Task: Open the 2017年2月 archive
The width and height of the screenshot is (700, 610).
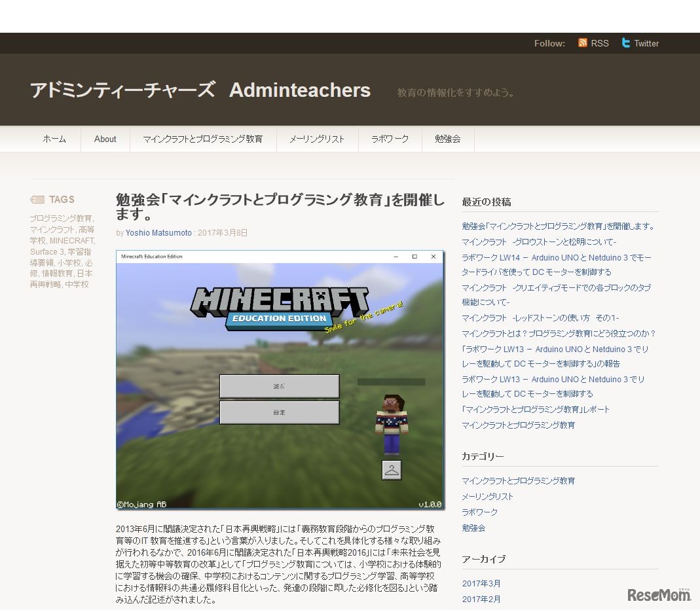Action: 481,599
